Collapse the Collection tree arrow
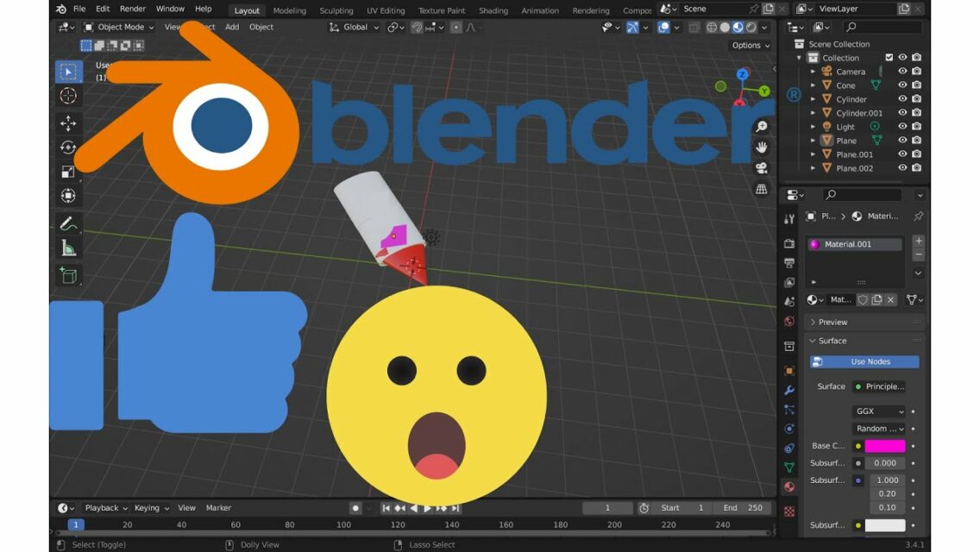The image size is (980, 552). coord(799,58)
